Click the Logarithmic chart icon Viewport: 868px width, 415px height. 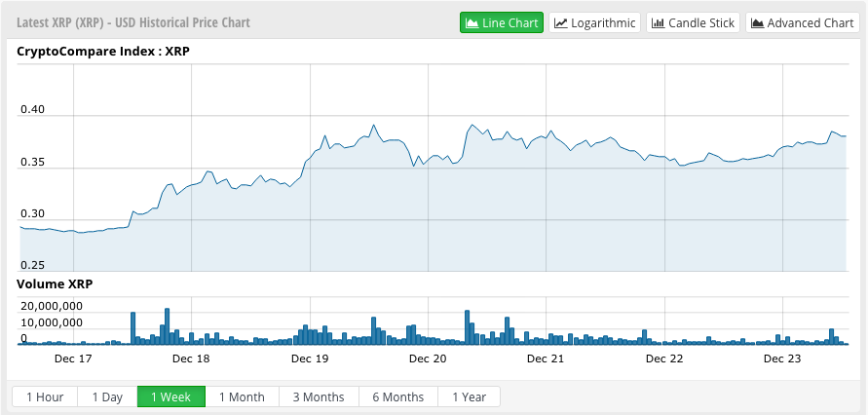(x=561, y=22)
